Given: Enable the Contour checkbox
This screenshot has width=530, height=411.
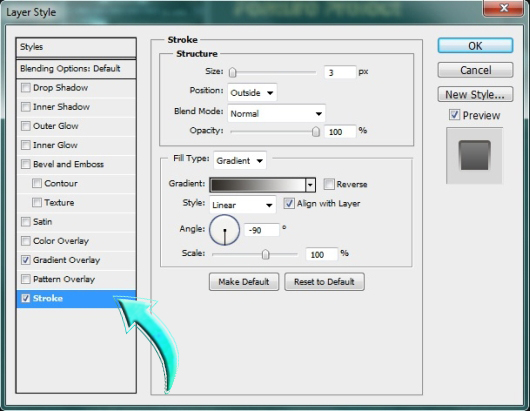Looking at the screenshot, I should pyautogui.click(x=37, y=184).
